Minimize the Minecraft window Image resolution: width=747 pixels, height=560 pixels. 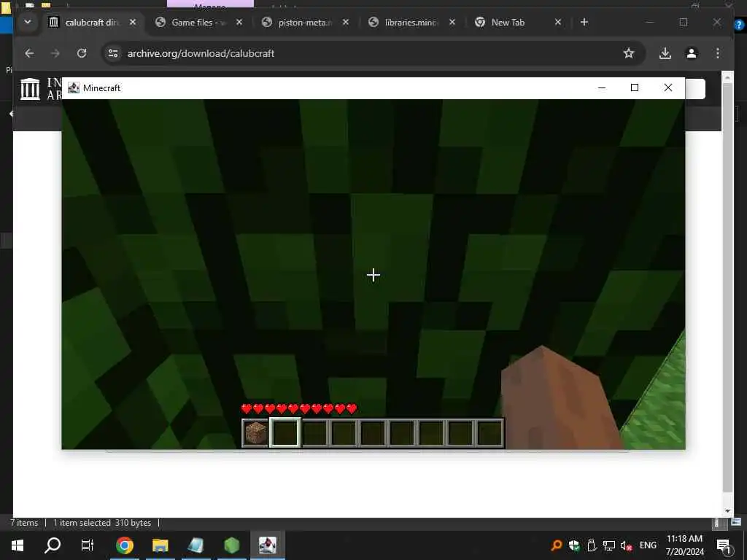pyautogui.click(x=602, y=87)
